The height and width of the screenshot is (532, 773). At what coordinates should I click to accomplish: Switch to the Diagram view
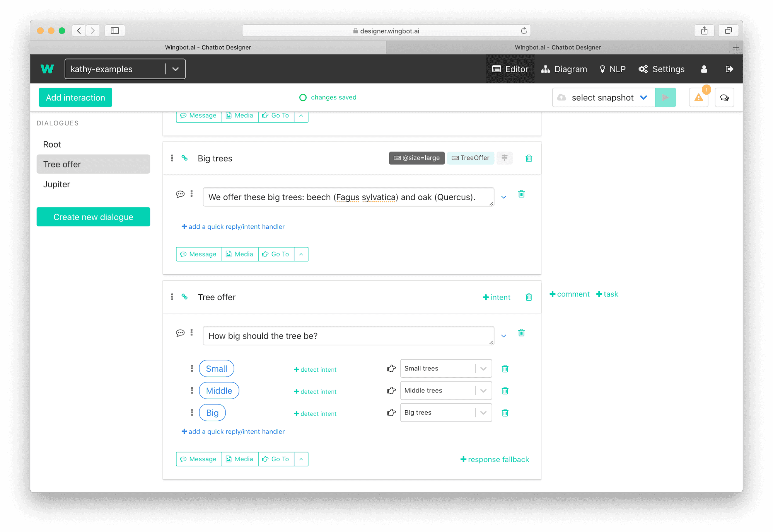click(564, 69)
